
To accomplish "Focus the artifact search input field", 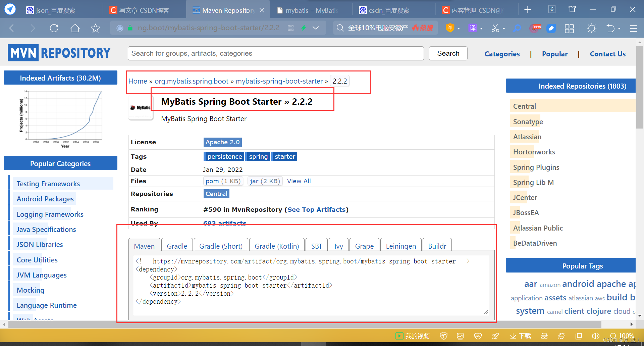I will tap(276, 53).
